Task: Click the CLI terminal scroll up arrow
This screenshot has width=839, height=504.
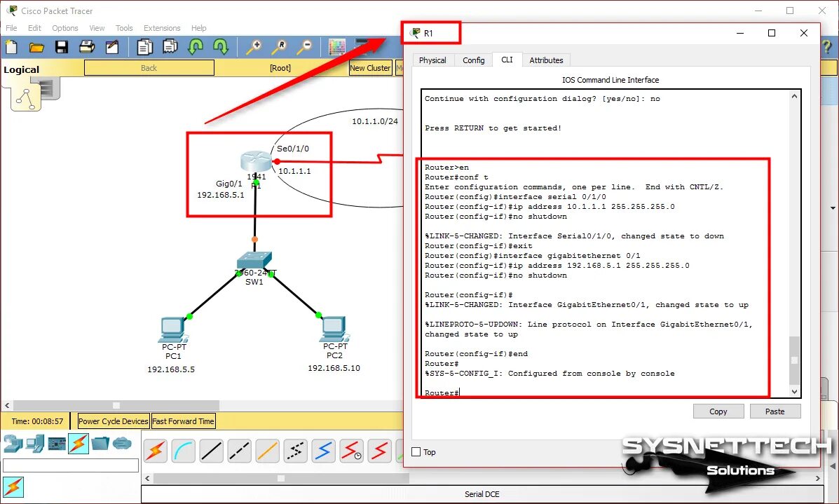Action: [x=794, y=96]
